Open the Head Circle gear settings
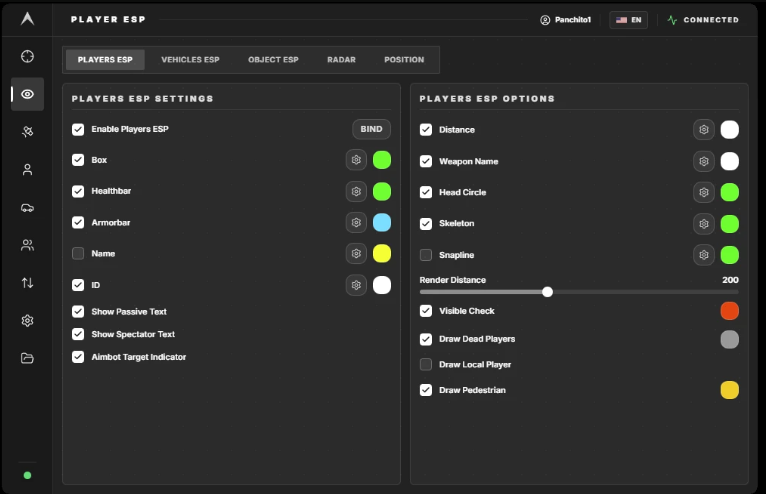This screenshot has width=766, height=494. coord(703,192)
